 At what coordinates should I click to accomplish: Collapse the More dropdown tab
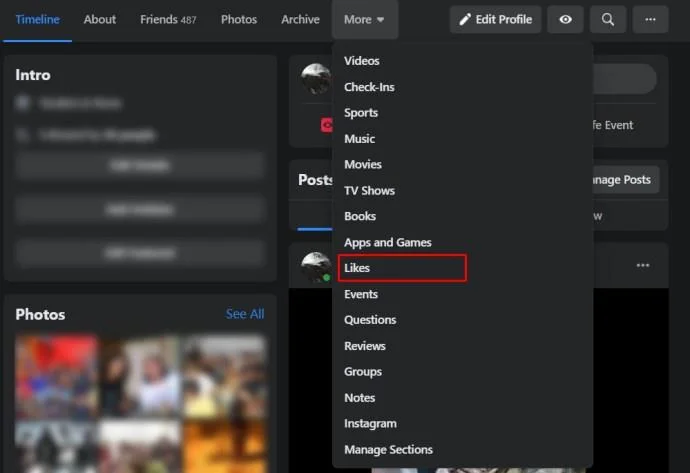pyautogui.click(x=365, y=19)
